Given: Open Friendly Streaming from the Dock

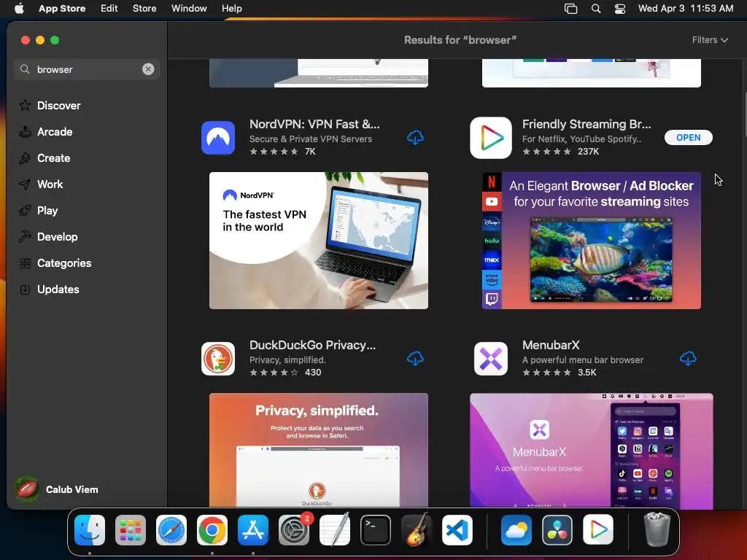Looking at the screenshot, I should point(598,530).
